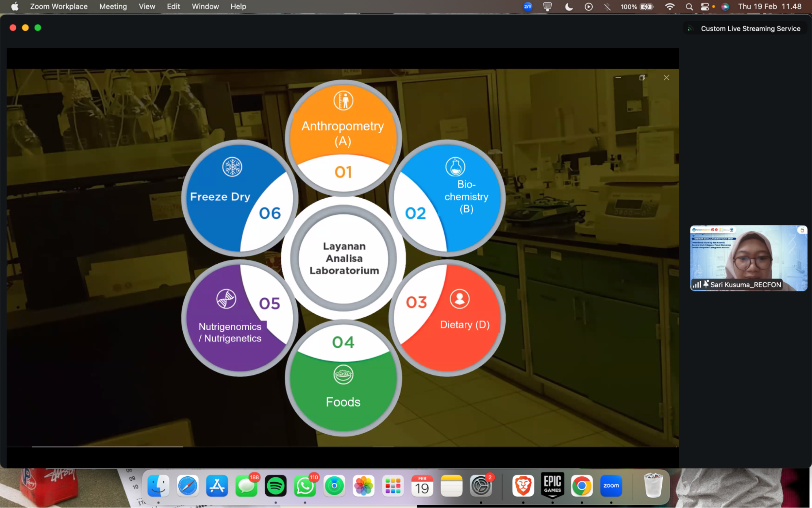This screenshot has height=508, width=812.
Task: Open Google Chrome from the dock
Action: point(582,486)
